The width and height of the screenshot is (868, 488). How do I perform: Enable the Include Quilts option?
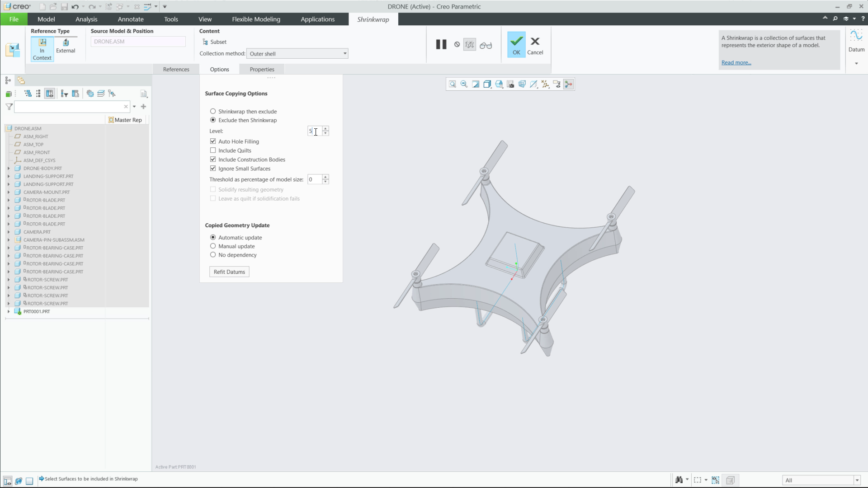213,150
